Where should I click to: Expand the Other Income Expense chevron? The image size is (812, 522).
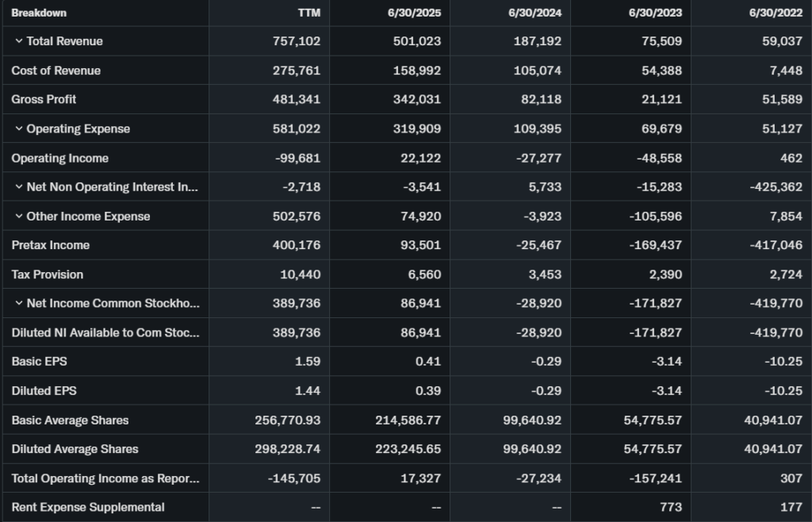point(19,217)
